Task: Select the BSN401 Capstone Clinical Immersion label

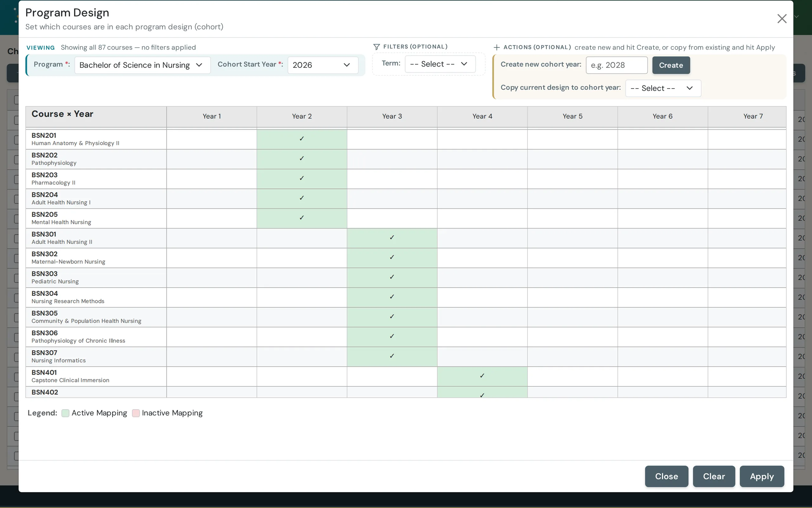Action: tap(96, 376)
